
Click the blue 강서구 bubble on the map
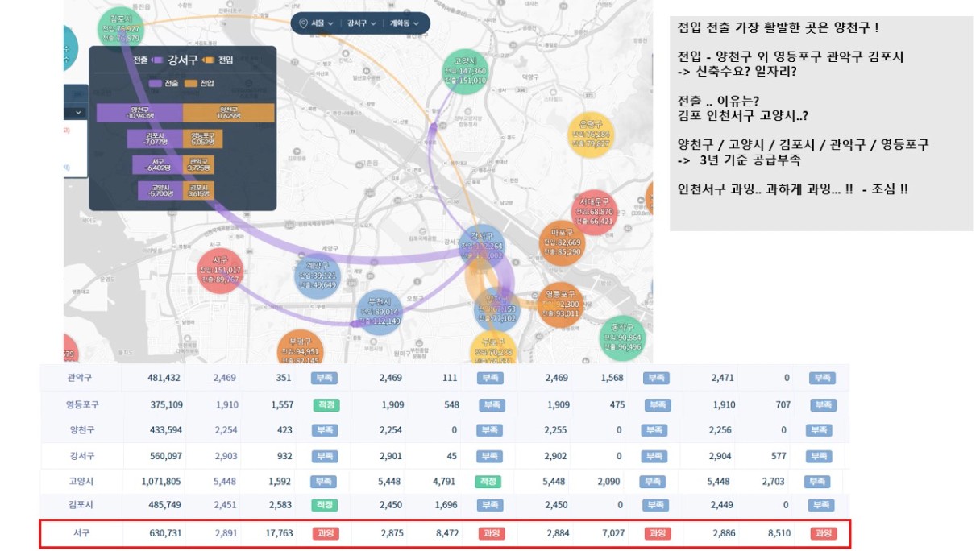click(481, 246)
